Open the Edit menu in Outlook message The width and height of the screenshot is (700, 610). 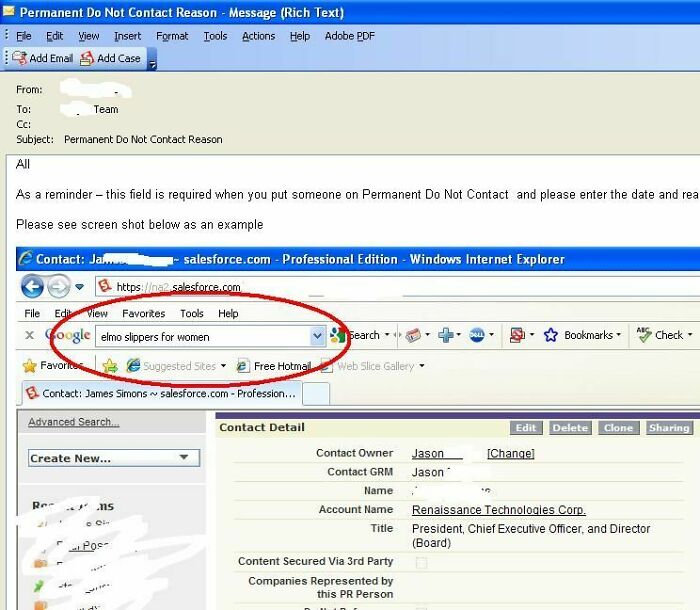tap(54, 36)
